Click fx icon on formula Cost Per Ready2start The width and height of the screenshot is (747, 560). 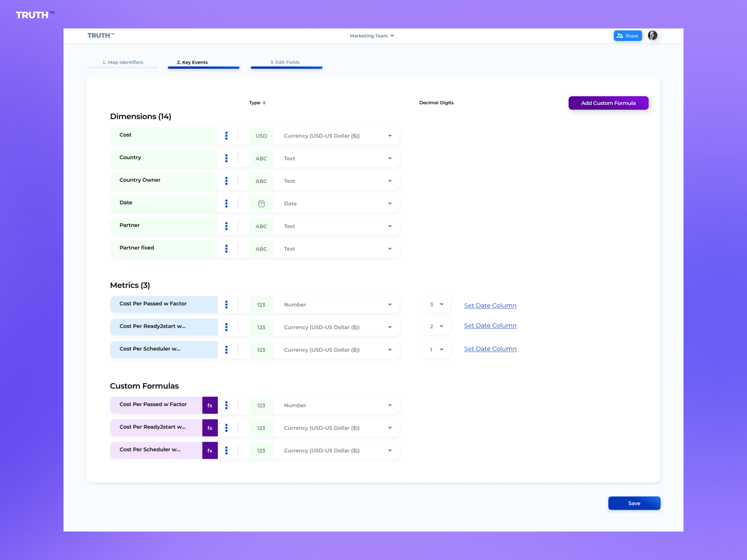tap(210, 428)
